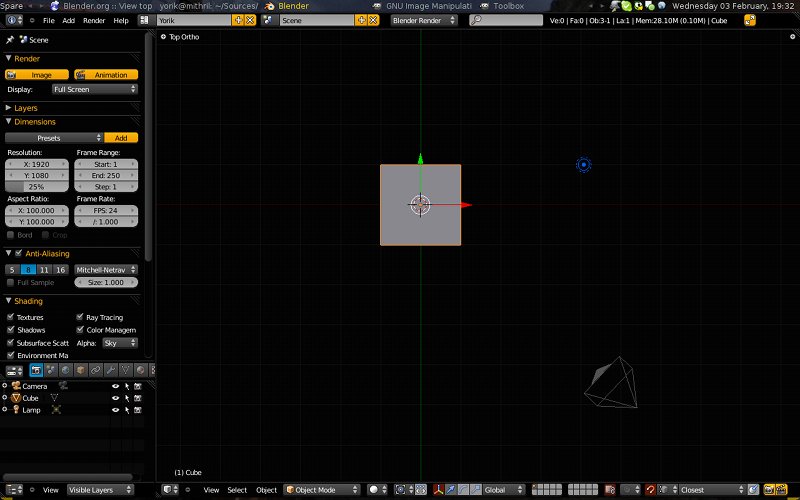Disable the Ray Tracing checkbox
Screen dimensions: 800x500
click(x=80, y=317)
